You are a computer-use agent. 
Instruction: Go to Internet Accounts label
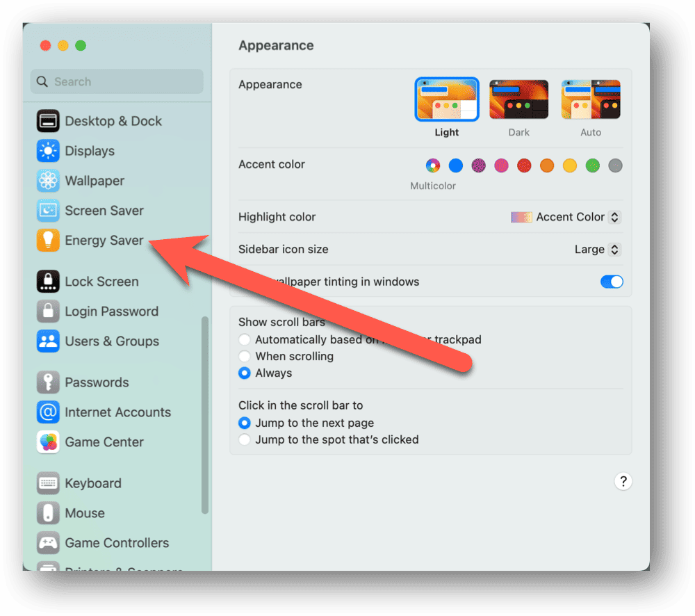click(118, 412)
